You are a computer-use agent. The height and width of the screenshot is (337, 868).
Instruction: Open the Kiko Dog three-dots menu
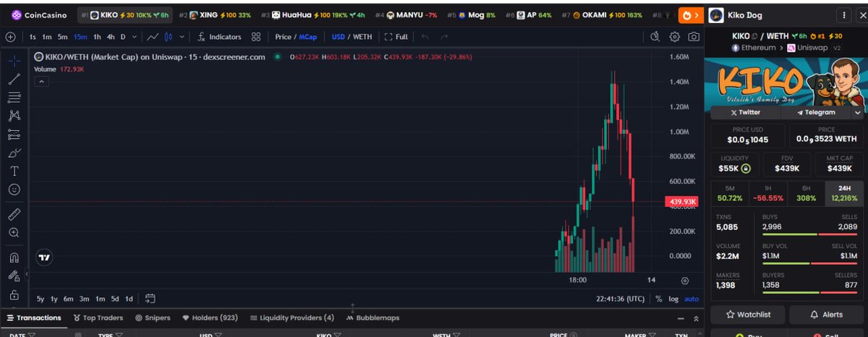point(843,14)
